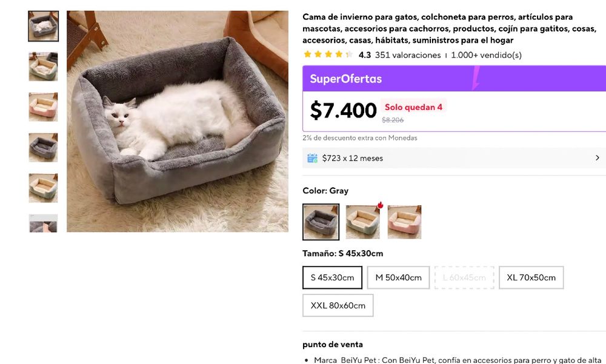Screen dimensions: 606x364
Task: Open the partially visible last thumbnail
Action: 43,223
